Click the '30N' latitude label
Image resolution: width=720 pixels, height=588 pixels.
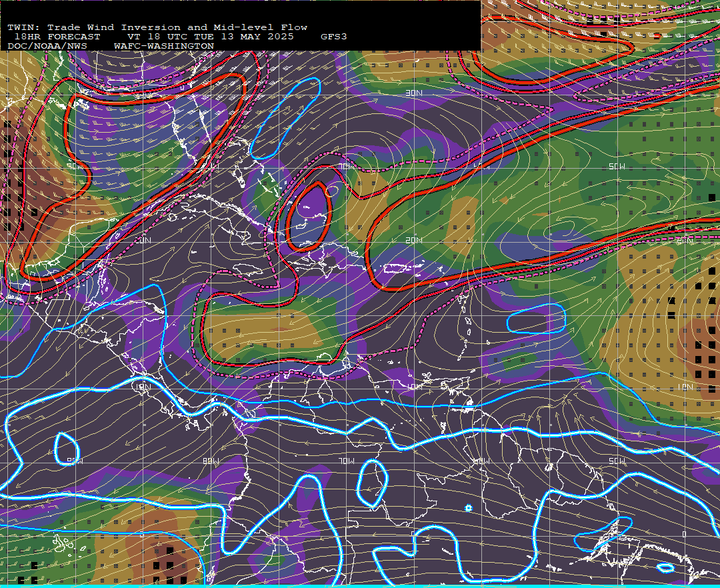click(x=414, y=93)
